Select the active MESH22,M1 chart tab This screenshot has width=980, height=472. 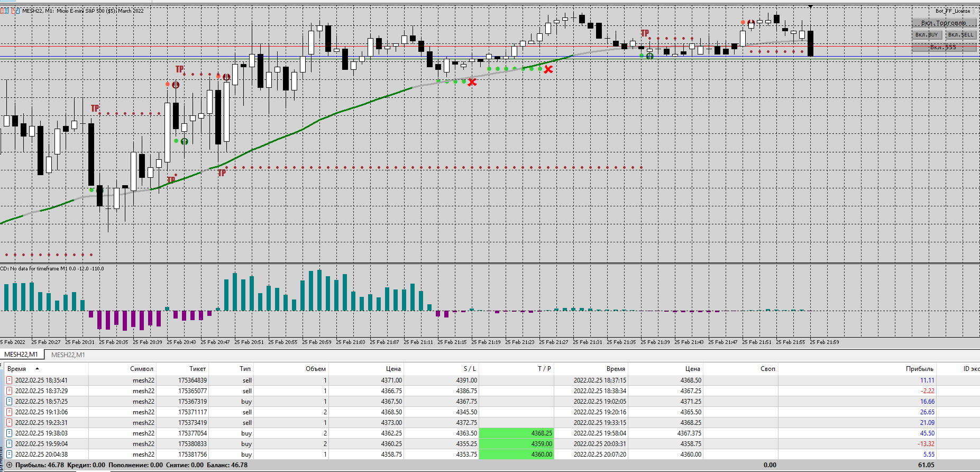click(x=22, y=355)
